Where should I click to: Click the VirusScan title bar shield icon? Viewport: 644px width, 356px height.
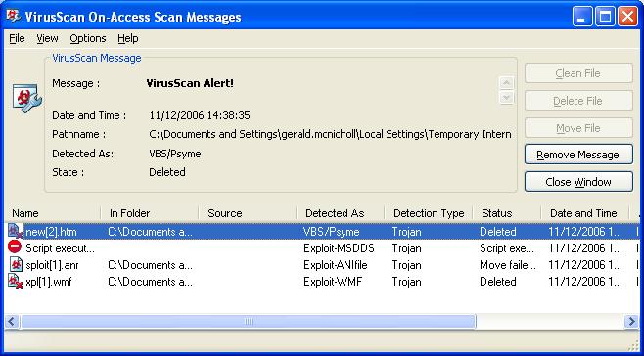(x=14, y=16)
